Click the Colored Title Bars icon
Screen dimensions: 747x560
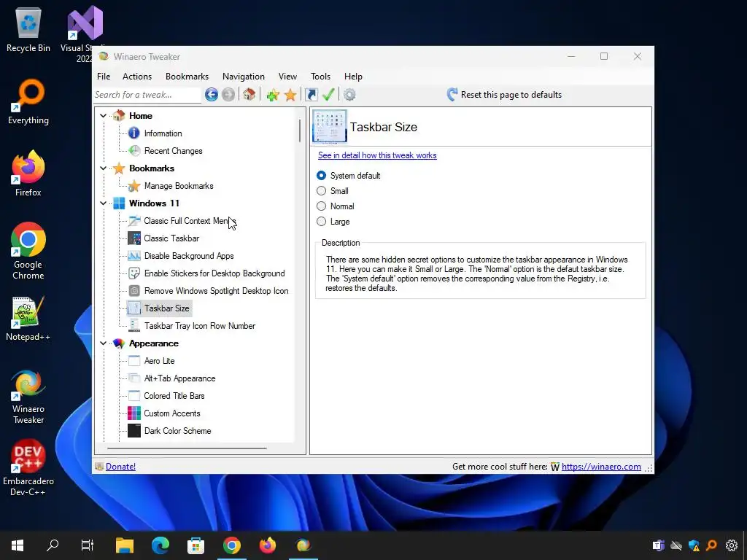tap(134, 396)
